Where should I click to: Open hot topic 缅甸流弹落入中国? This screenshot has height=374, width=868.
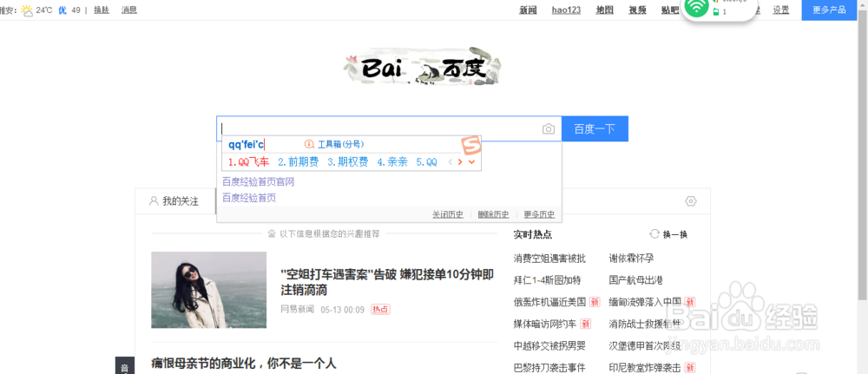tap(645, 302)
